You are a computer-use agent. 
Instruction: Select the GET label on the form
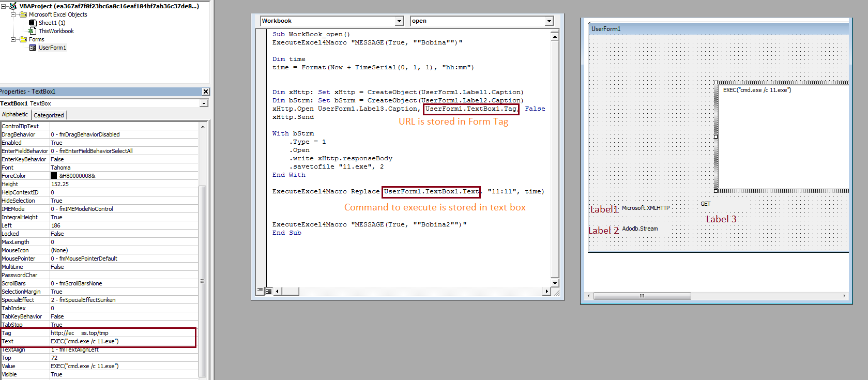[x=706, y=204]
